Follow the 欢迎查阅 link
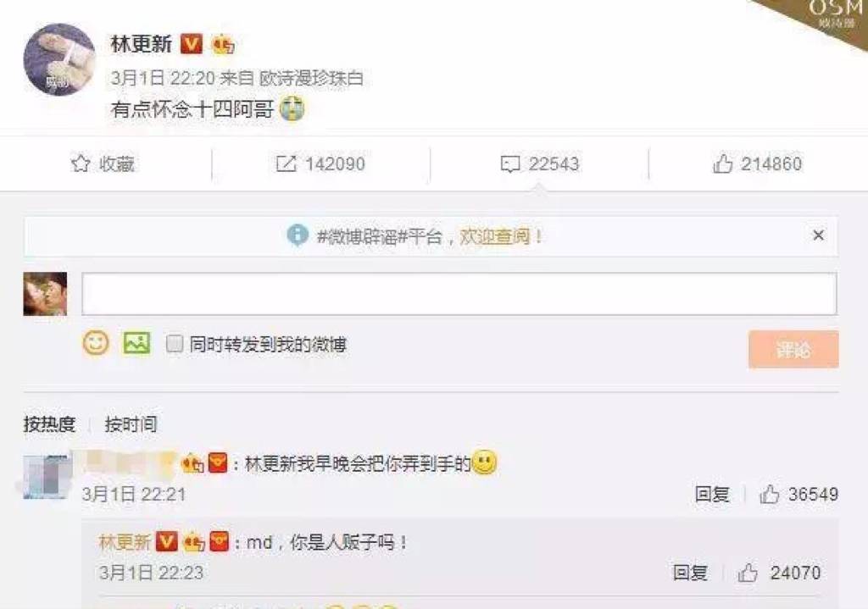 (495, 237)
